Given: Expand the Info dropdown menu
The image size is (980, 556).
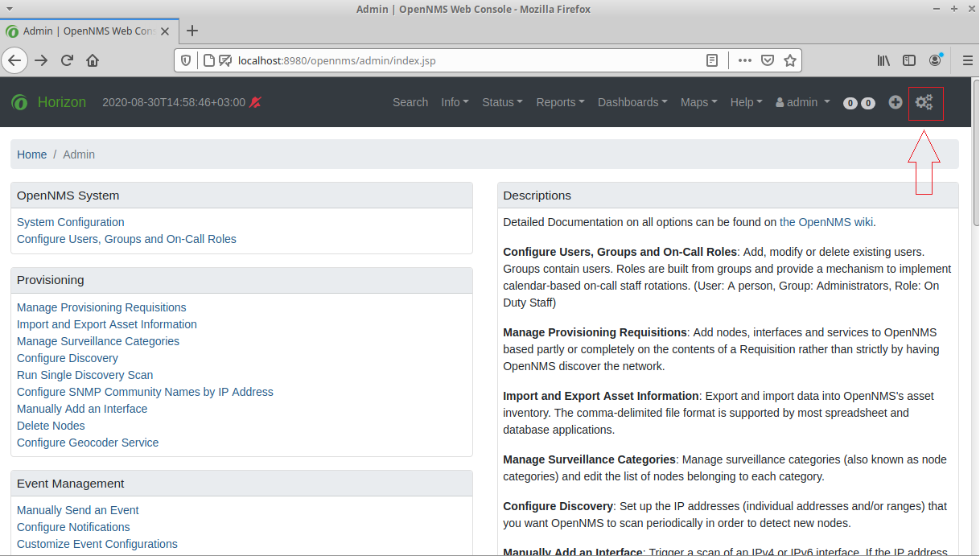Looking at the screenshot, I should tap(455, 102).
